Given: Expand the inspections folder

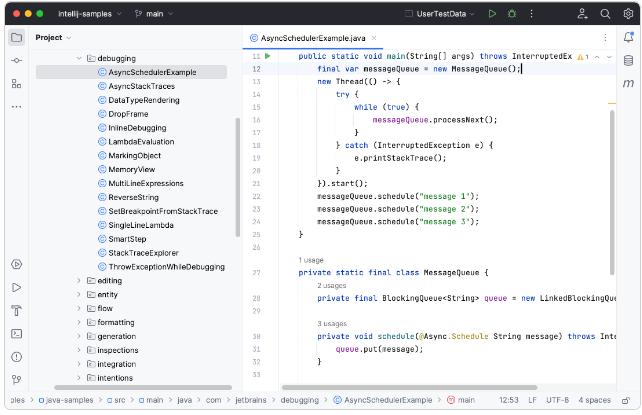Looking at the screenshot, I should (79, 350).
